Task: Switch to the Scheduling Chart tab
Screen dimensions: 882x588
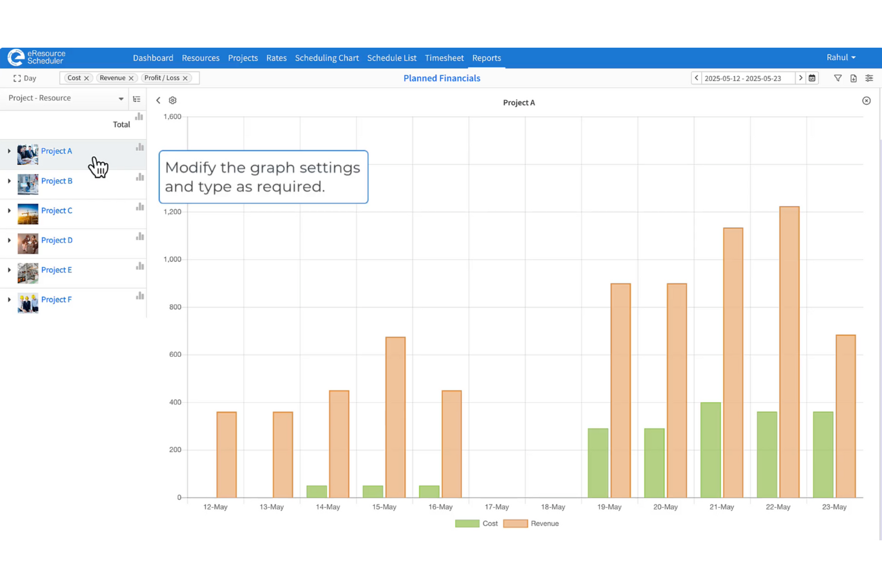Action: (327, 58)
